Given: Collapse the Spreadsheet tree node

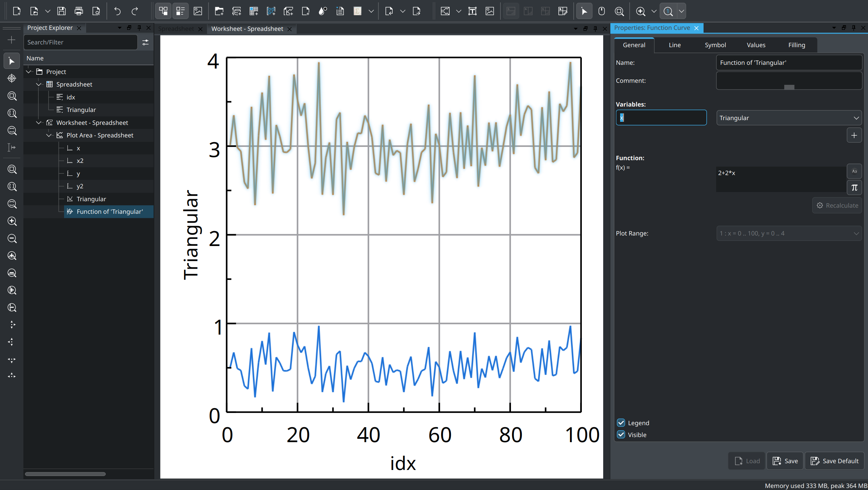Looking at the screenshot, I should (x=39, y=84).
